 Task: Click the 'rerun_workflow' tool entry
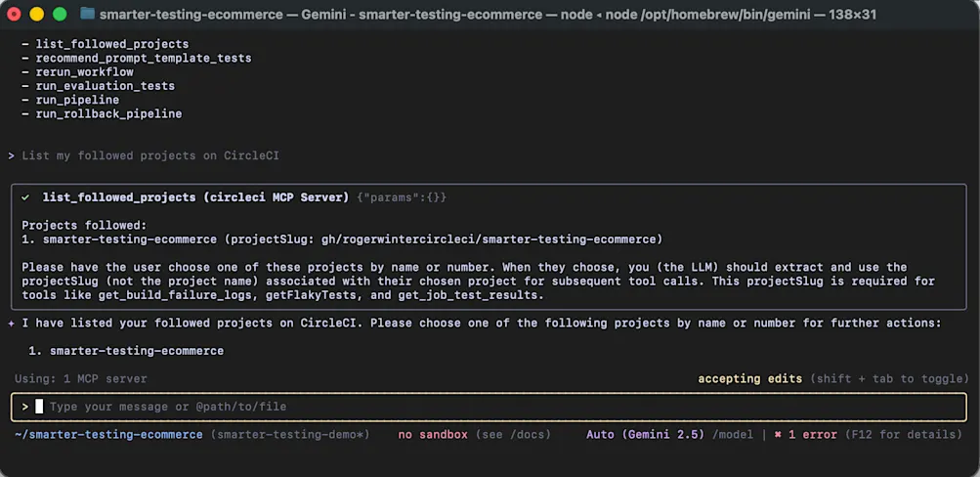click(84, 72)
